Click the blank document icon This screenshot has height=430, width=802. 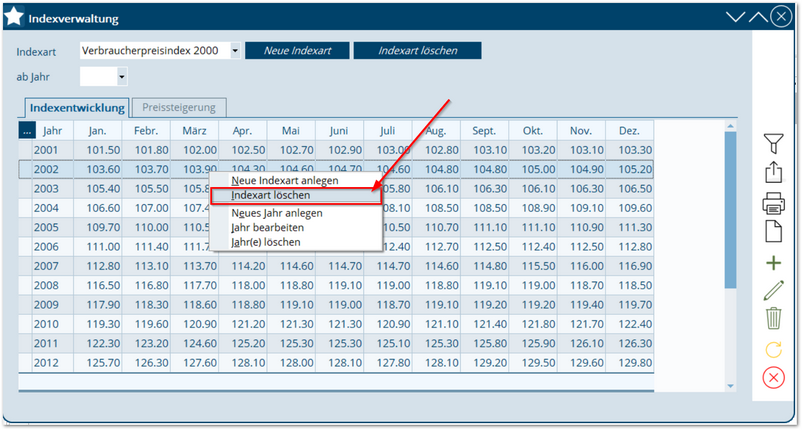click(x=773, y=232)
